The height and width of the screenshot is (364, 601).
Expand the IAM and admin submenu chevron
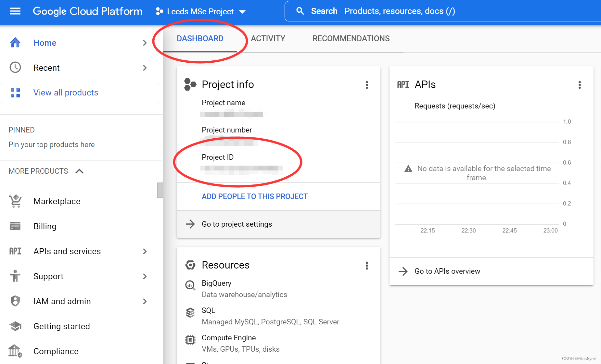coord(145,301)
